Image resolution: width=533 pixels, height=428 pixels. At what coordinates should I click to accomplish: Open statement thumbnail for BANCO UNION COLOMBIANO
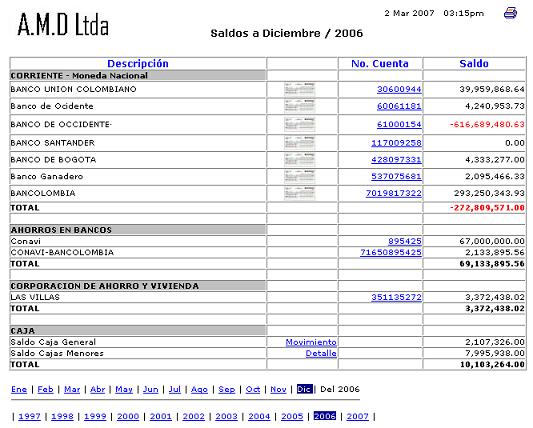pyautogui.click(x=300, y=89)
